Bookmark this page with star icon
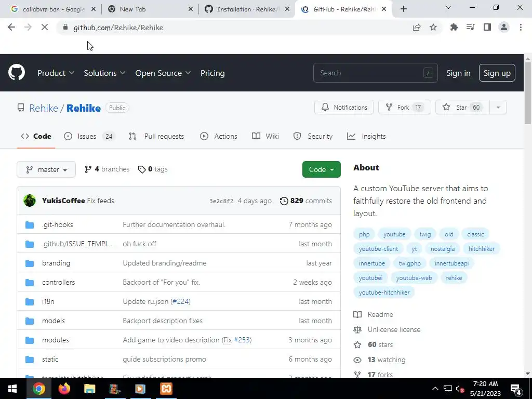 433,28
